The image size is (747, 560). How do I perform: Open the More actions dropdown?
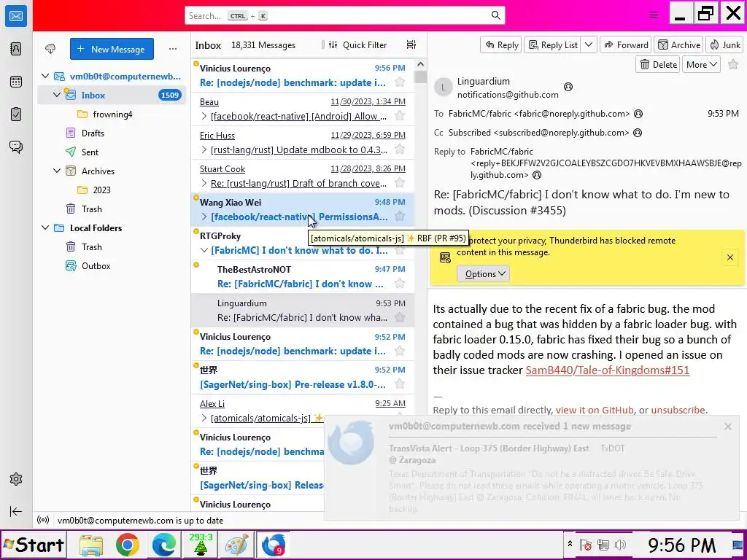pyautogui.click(x=701, y=64)
